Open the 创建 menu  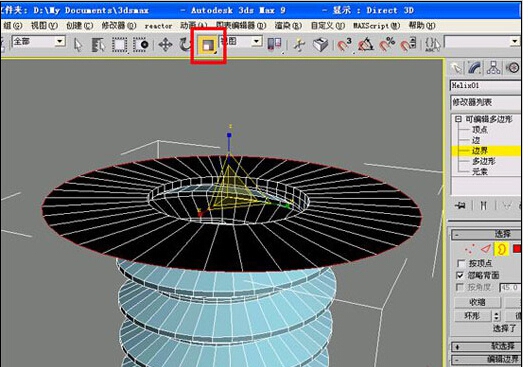[x=79, y=26]
